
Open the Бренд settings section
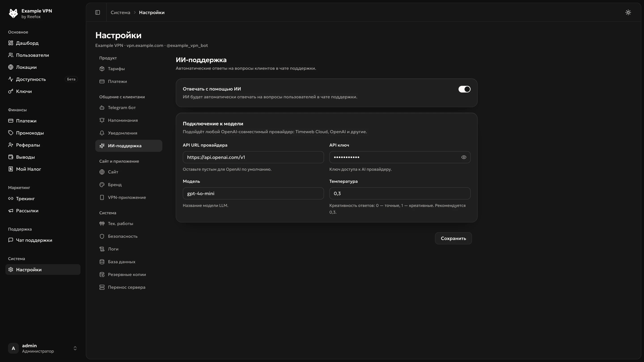point(129,185)
